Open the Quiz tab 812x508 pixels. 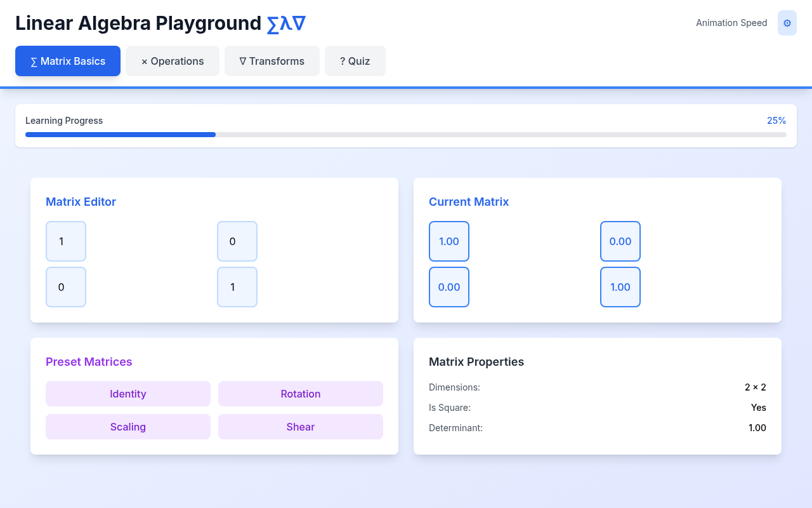point(355,61)
